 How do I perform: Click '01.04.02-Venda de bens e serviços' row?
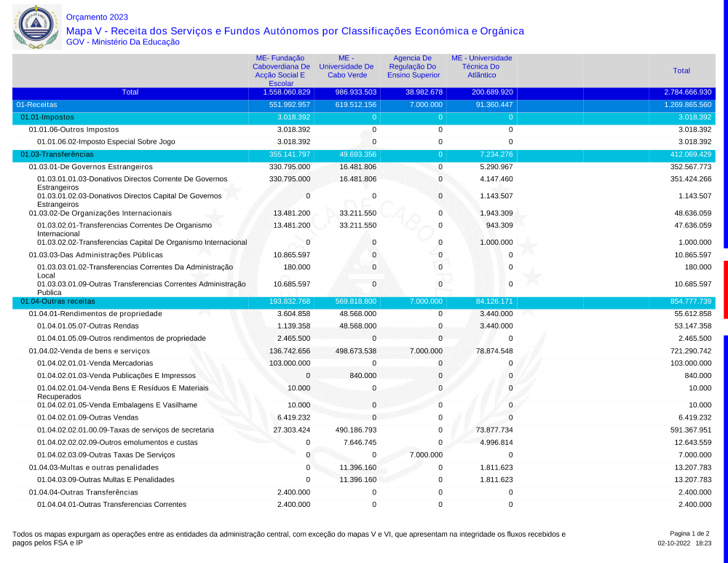click(90, 351)
